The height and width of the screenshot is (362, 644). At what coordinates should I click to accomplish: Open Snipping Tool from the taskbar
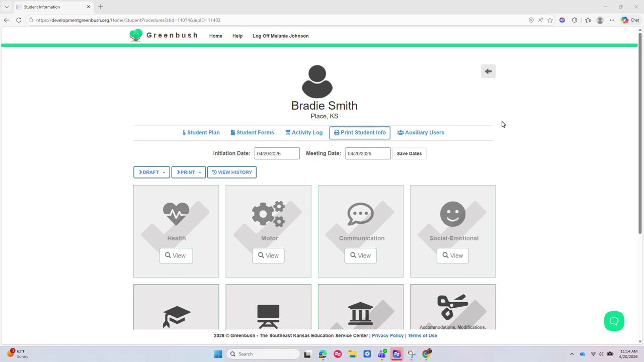[x=412, y=354]
